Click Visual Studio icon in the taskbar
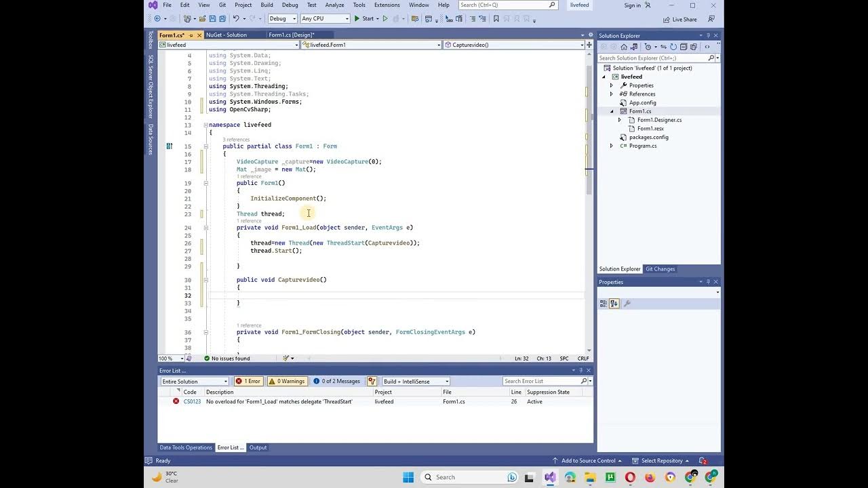Viewport: 868px width, 488px height. coord(550,477)
